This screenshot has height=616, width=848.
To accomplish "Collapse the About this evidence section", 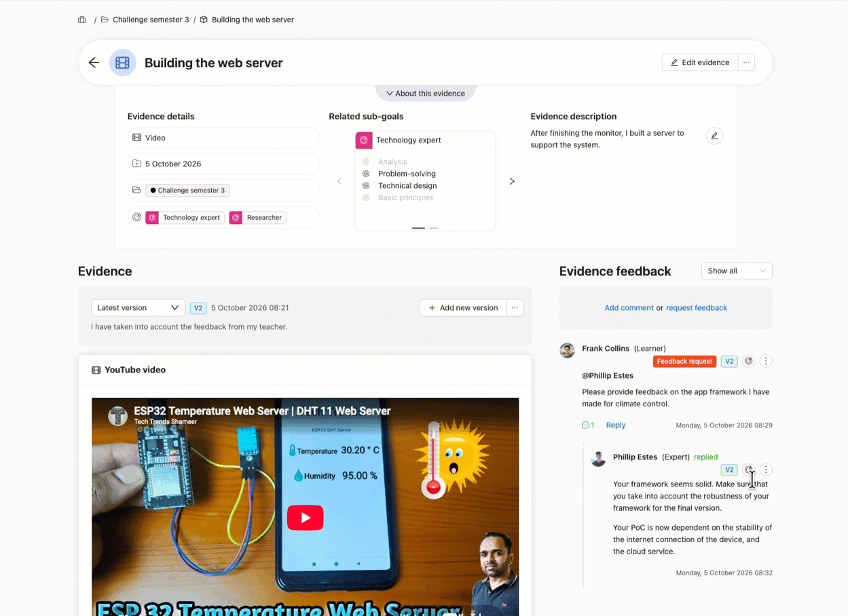I will (426, 94).
